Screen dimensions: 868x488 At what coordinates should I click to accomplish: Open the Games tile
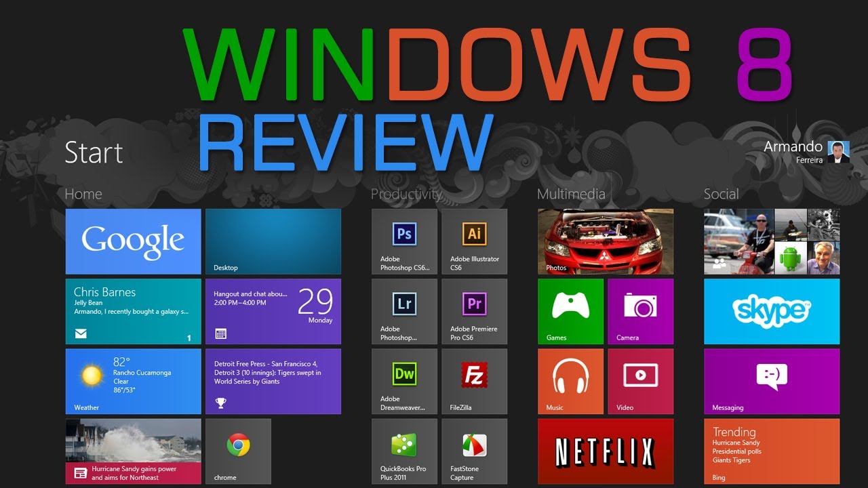tap(571, 311)
